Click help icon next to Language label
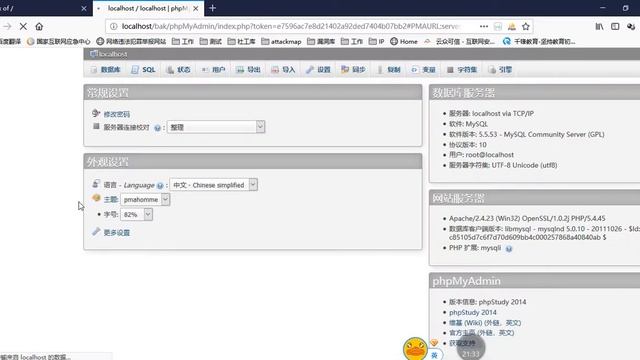Image resolution: width=640 pixels, height=360 pixels. [160, 186]
